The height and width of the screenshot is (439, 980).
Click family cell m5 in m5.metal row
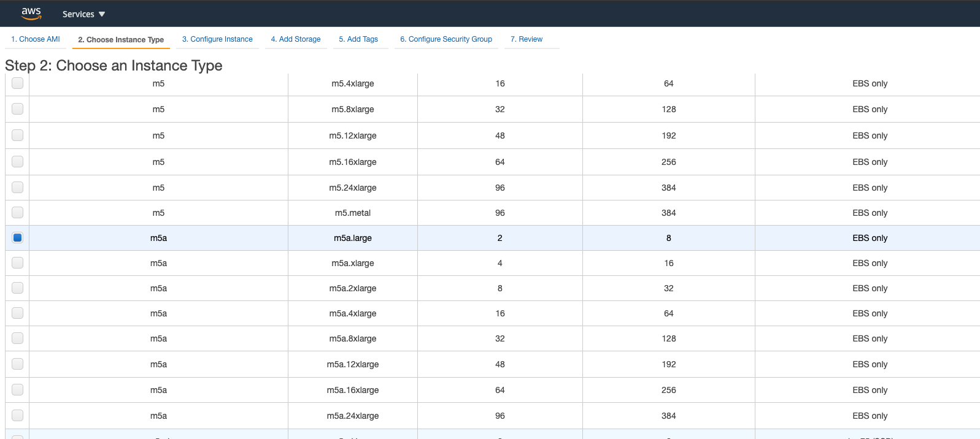tap(158, 213)
